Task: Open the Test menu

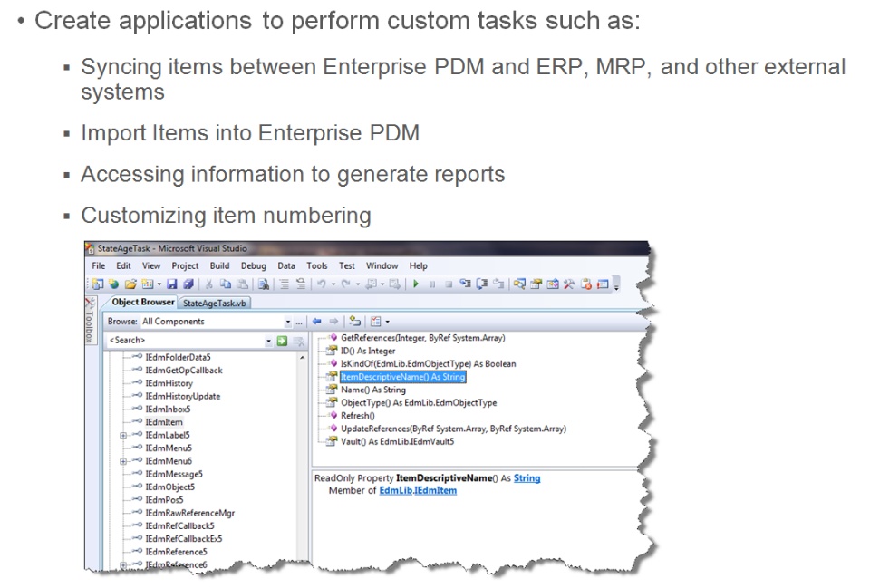Action: 347,265
